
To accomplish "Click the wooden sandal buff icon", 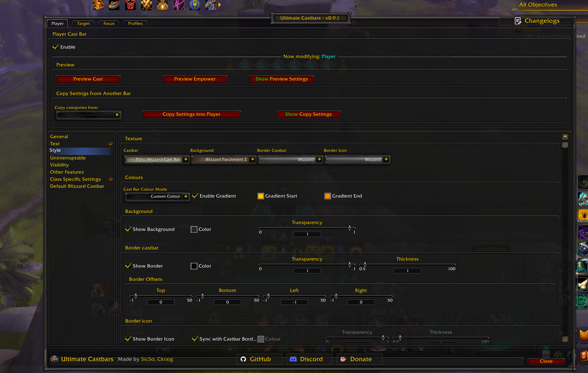I will (114, 5).
